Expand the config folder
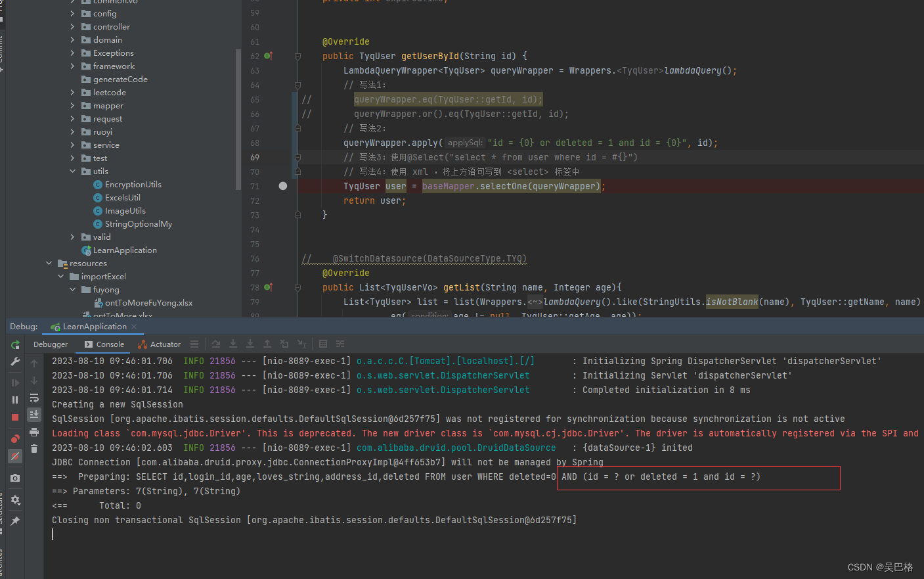 tap(72, 14)
